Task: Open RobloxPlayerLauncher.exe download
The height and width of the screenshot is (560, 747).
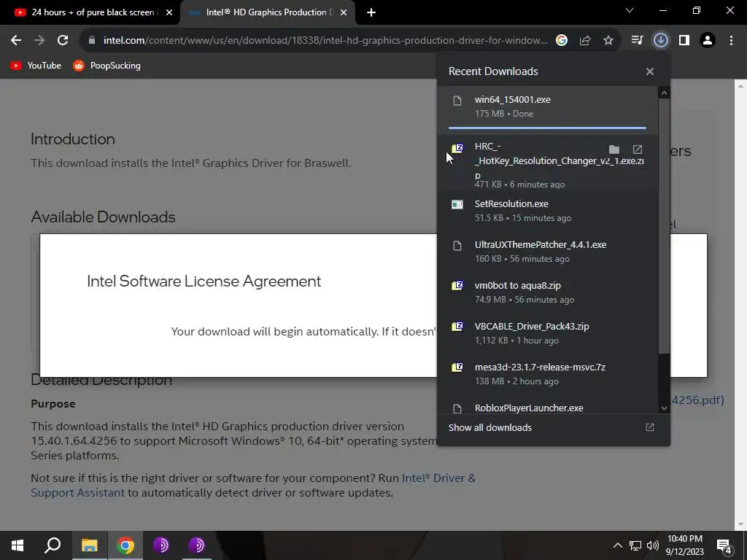Action: click(x=547, y=405)
